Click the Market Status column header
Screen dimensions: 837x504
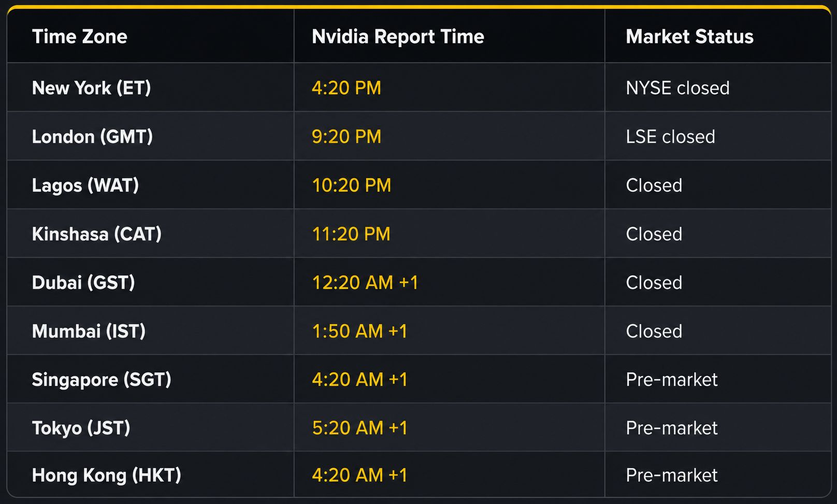[x=689, y=37]
